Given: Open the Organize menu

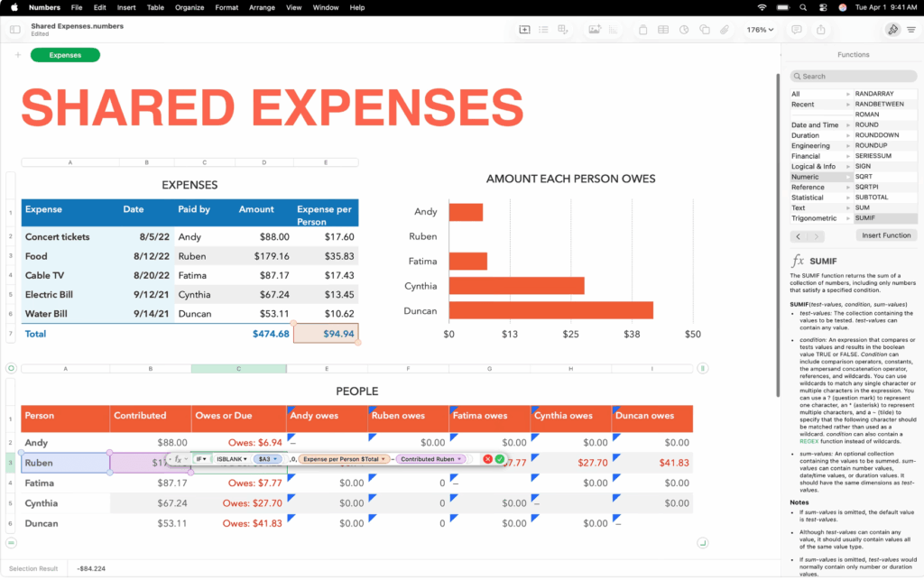Looking at the screenshot, I should [189, 7].
